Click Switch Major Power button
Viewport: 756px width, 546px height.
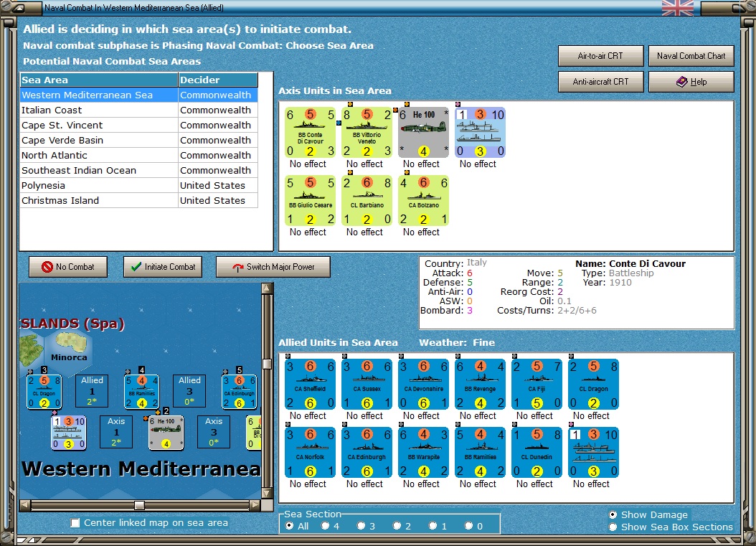(x=273, y=267)
